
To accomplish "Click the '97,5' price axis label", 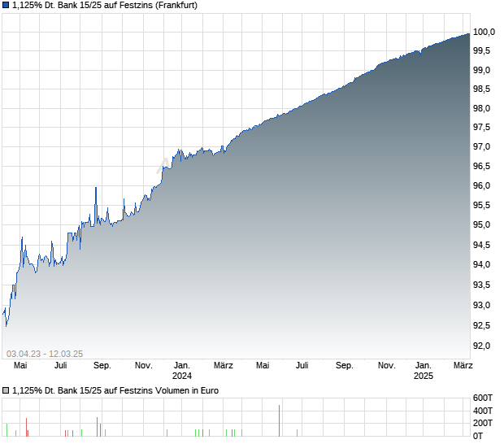I will pyautogui.click(x=481, y=128).
